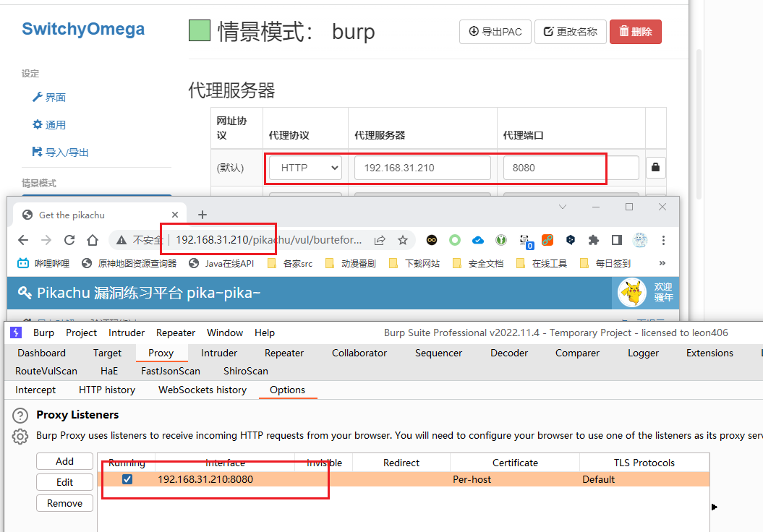Click the proxy server address input field

422,168
